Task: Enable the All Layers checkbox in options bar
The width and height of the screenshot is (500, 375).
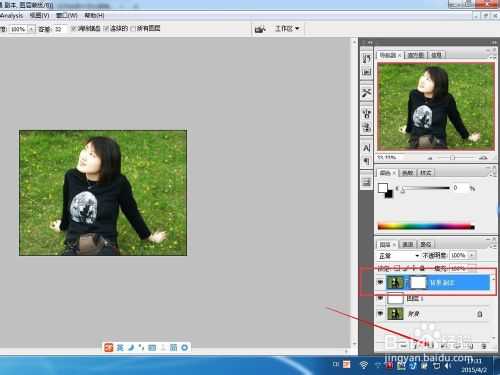Action: (x=133, y=29)
